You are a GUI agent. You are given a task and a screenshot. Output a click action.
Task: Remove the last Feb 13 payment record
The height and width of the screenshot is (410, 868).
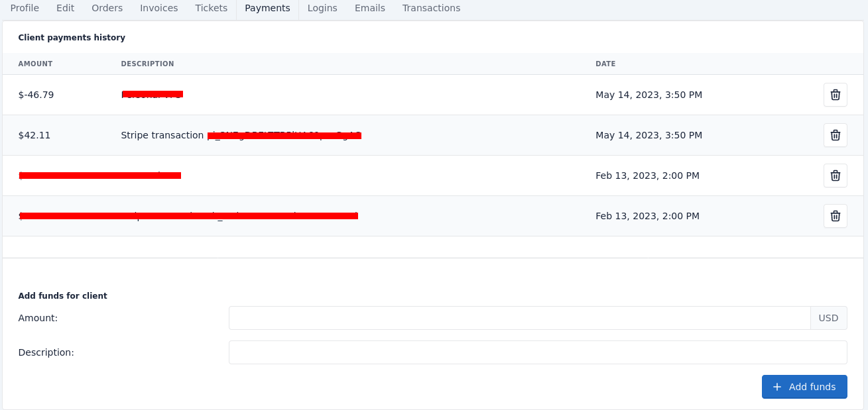(835, 216)
